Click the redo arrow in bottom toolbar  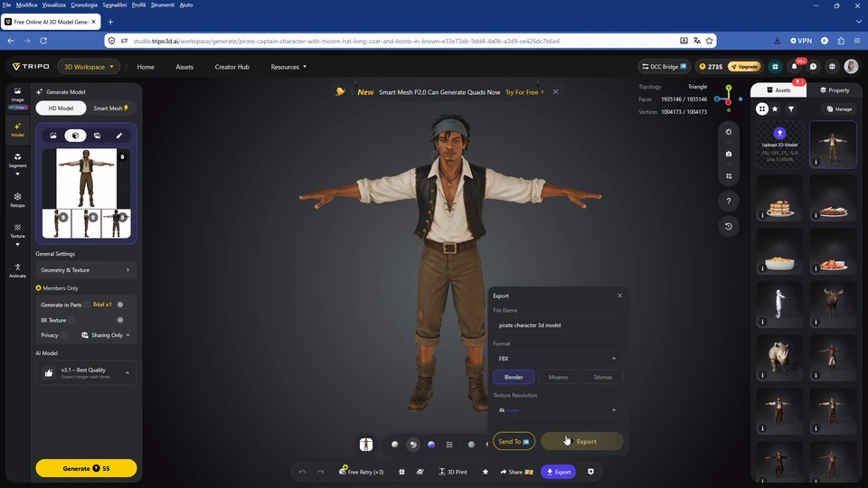point(320,472)
